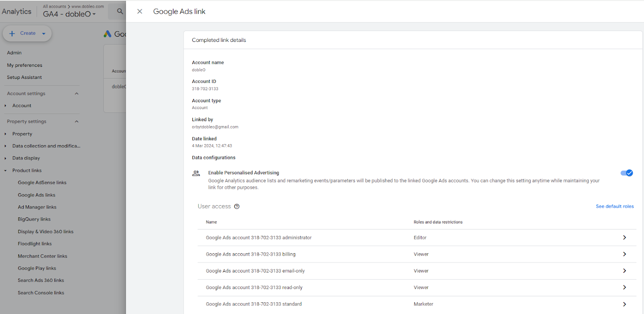Click the Marketer role cell
Viewport: 644px width, 314px height.
coord(423,304)
